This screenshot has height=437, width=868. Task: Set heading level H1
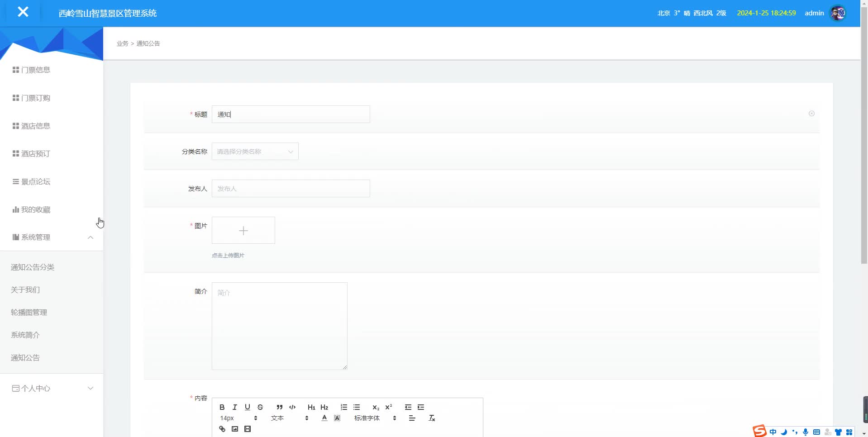pos(311,407)
